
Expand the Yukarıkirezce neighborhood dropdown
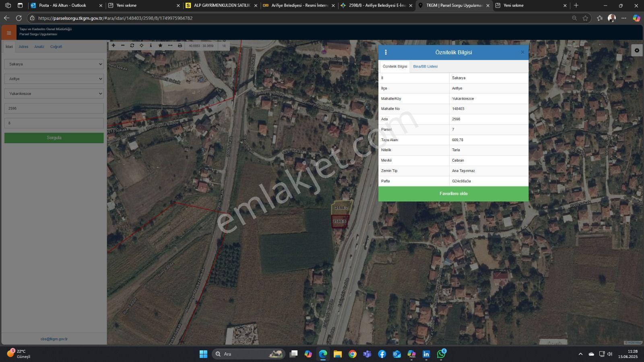[x=54, y=94]
